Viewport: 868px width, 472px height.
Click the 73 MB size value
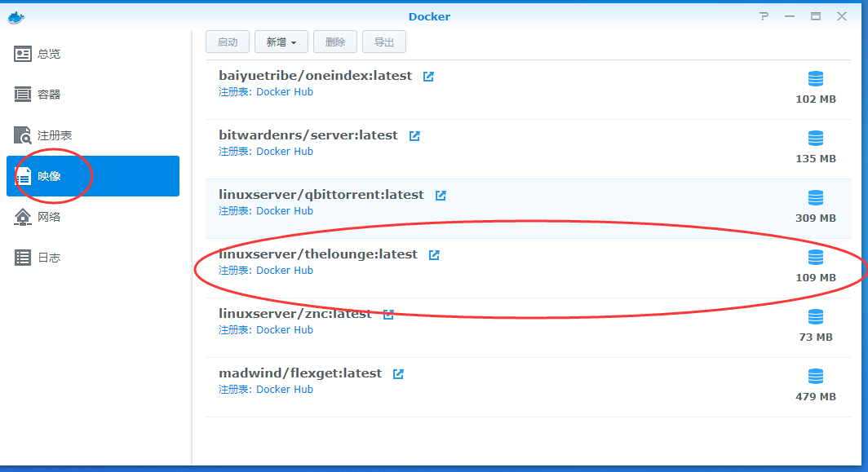(816, 337)
